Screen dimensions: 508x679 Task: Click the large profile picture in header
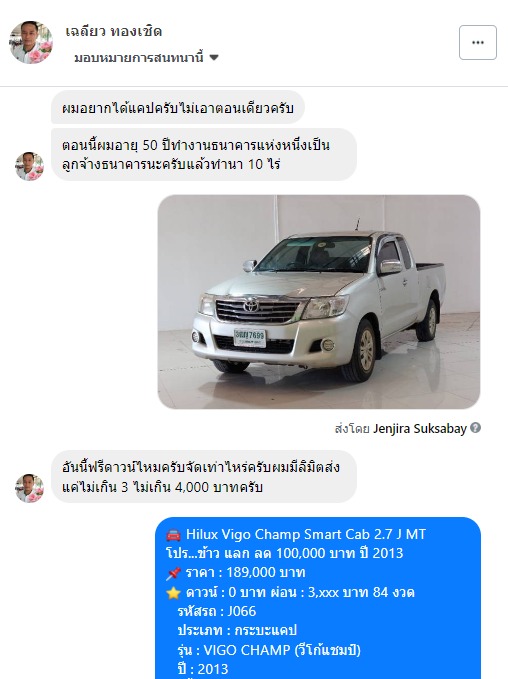pos(31,42)
